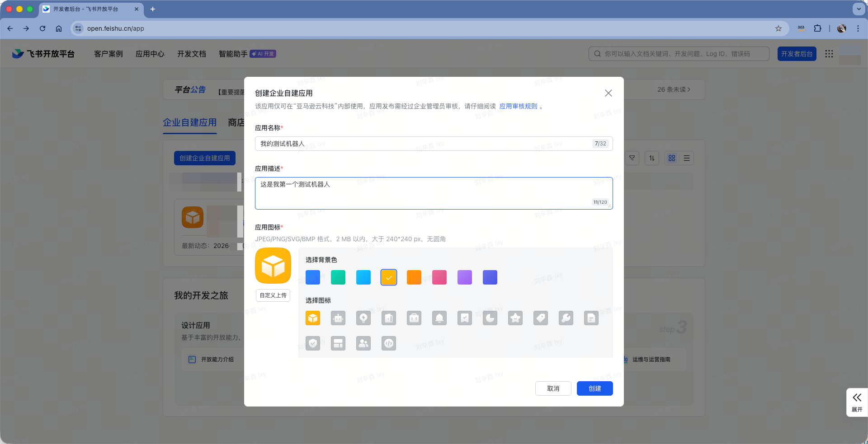Image resolution: width=868 pixels, height=444 pixels.
Task: Pick the bell notification app icon
Action: coord(439,318)
